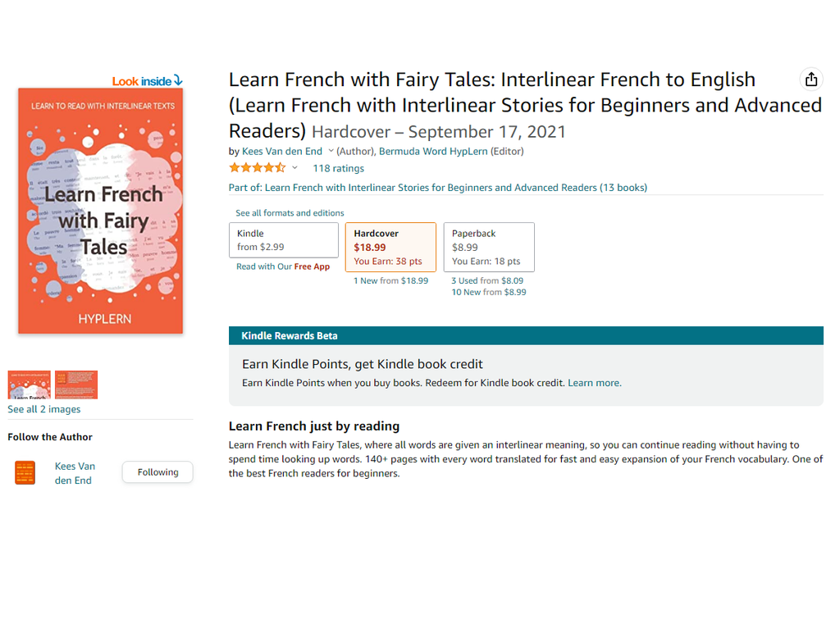Expand the author name dropdown chevron
840x642 pixels.
(x=331, y=151)
